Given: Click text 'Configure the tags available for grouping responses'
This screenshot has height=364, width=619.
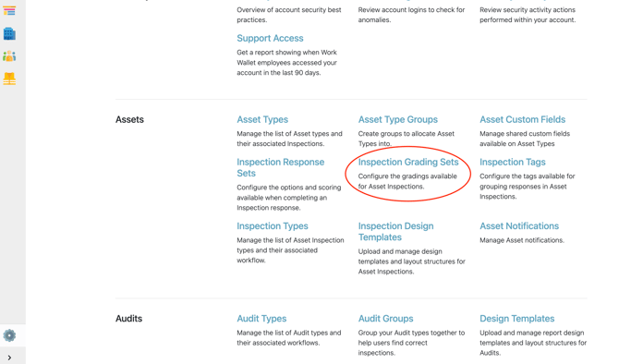Looking at the screenshot, I should pyautogui.click(x=528, y=181).
